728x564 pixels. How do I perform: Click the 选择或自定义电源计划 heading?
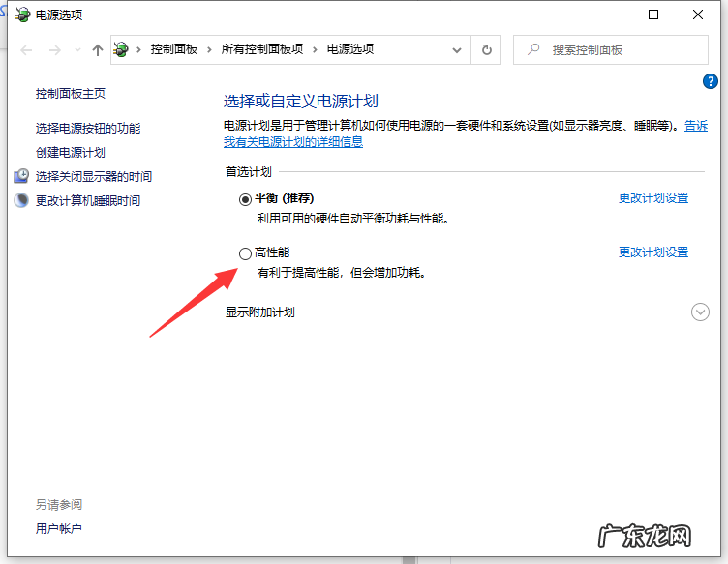click(x=301, y=102)
